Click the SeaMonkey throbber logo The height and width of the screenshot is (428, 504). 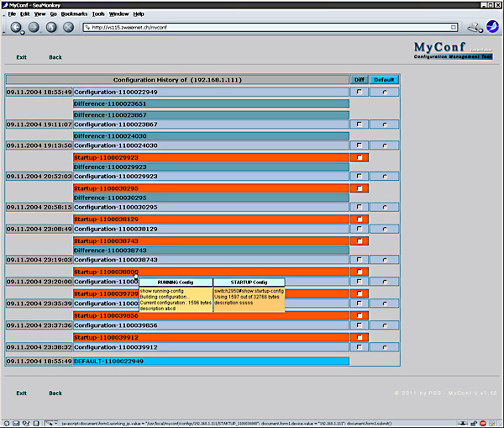[x=492, y=27]
